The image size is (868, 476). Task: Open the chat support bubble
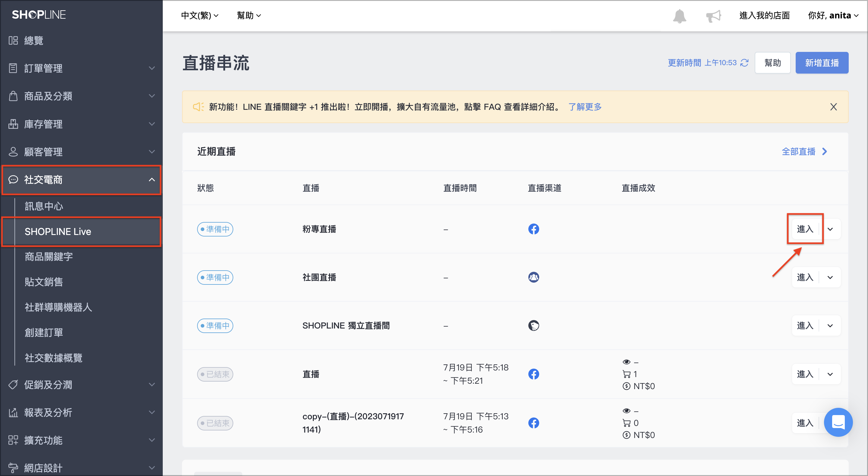[838, 422]
